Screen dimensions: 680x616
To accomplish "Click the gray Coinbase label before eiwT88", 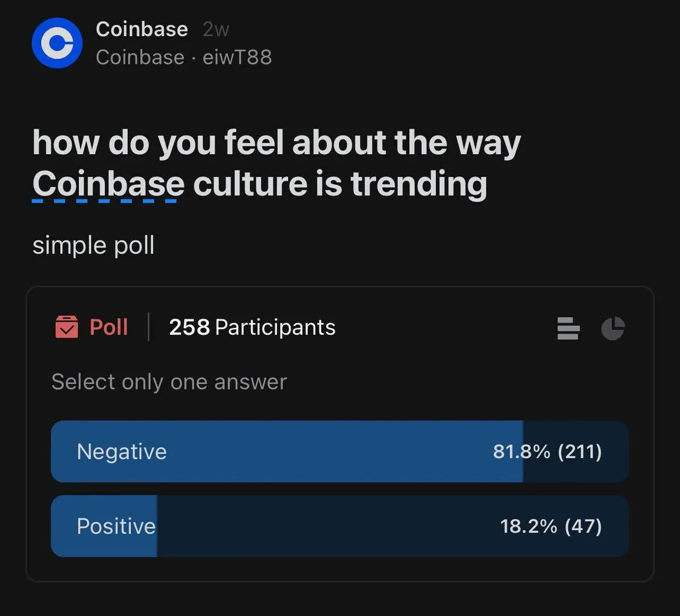I will tap(140, 57).
